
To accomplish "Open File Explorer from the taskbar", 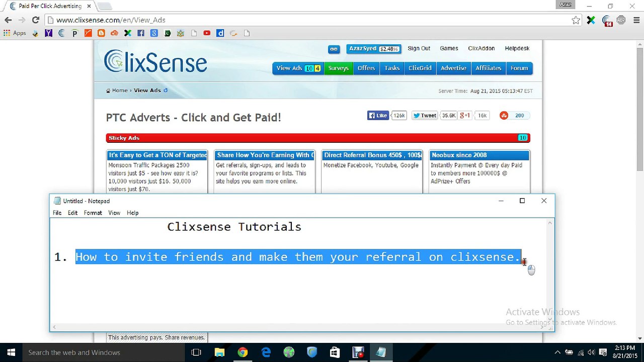I will click(x=219, y=352).
